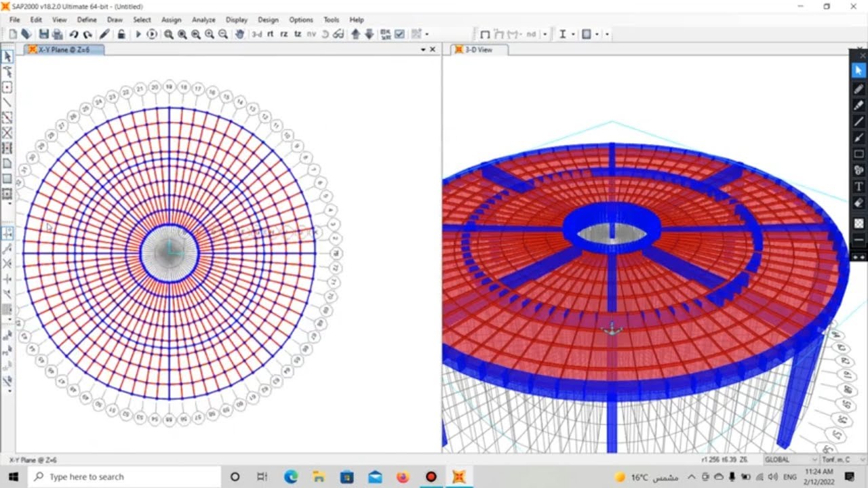The width and height of the screenshot is (868, 488).
Task: Open the Analyze menu
Action: [x=203, y=20]
